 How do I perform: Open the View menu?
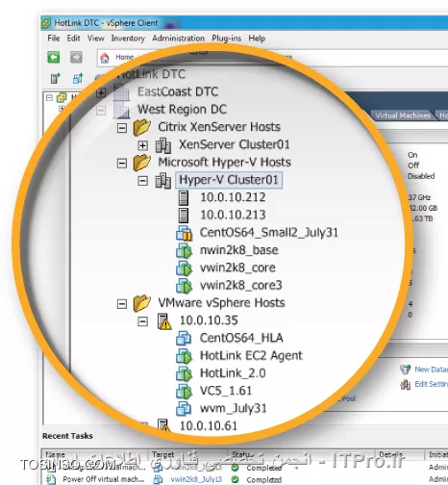(x=96, y=38)
